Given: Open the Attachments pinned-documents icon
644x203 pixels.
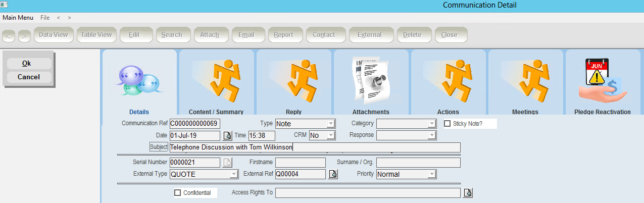Looking at the screenshot, I should (x=372, y=80).
